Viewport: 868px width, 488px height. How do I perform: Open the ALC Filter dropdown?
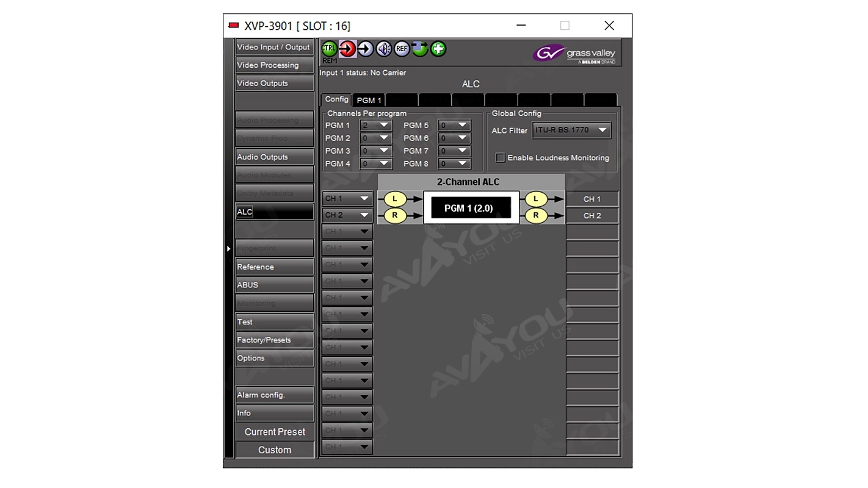pyautogui.click(x=571, y=130)
